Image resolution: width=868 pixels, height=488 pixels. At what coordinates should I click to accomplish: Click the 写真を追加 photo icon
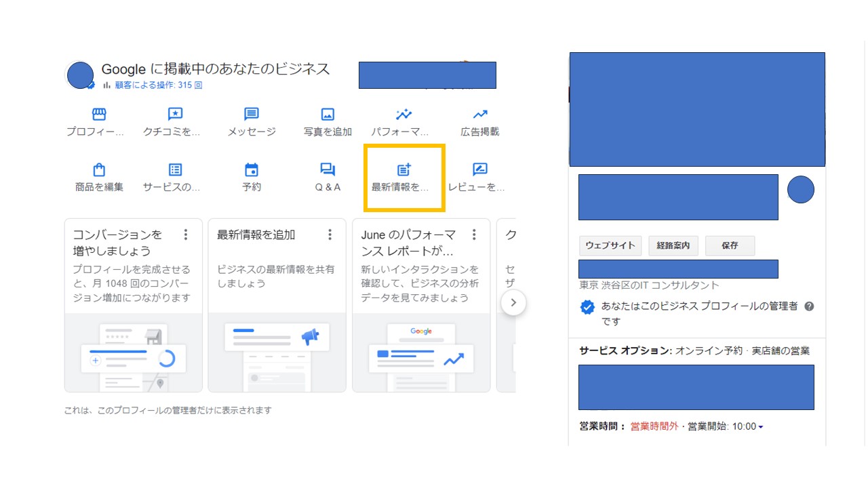coord(328,115)
